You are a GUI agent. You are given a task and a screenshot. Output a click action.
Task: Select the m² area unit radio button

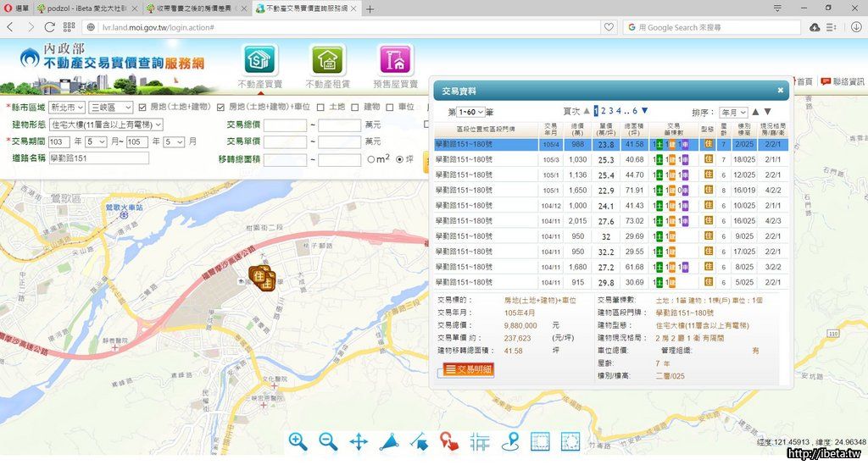[x=370, y=159]
